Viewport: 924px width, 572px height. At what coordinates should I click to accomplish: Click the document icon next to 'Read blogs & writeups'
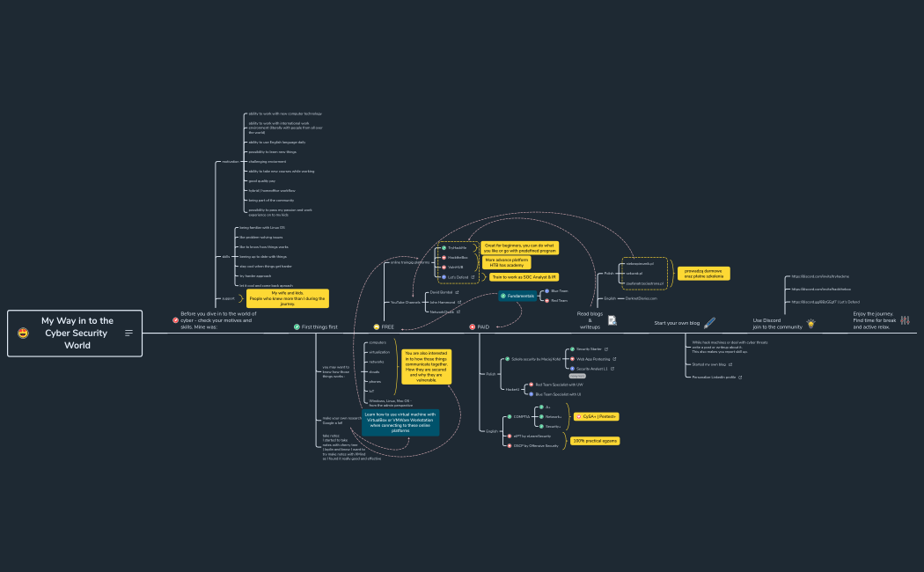pyautogui.click(x=612, y=321)
